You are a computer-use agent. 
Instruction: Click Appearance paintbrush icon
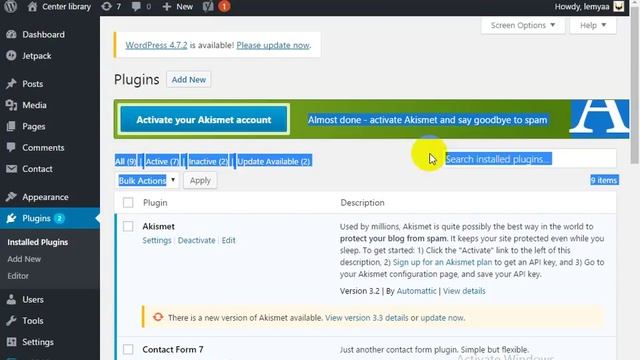11,197
